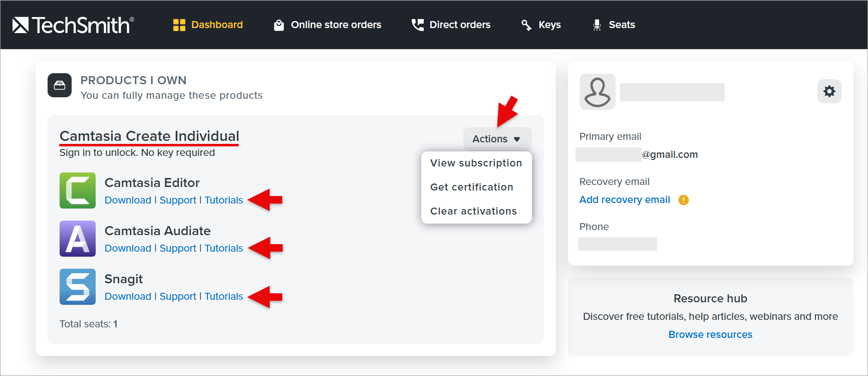Click the Total seats: 1 text
This screenshot has height=376, width=868.
pos(89,324)
